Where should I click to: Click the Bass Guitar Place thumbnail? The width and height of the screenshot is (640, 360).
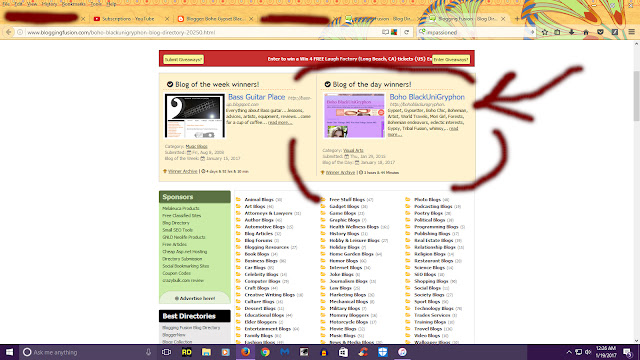click(195, 116)
